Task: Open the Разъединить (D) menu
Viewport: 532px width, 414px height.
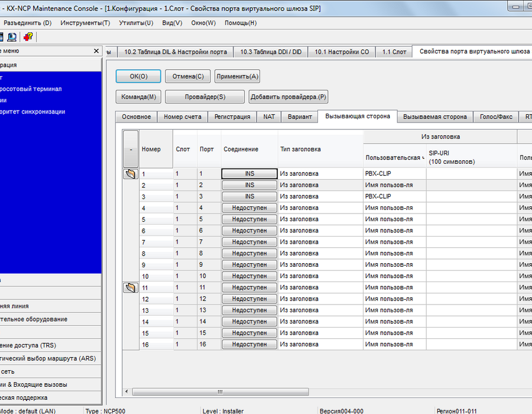Action: click(x=27, y=22)
